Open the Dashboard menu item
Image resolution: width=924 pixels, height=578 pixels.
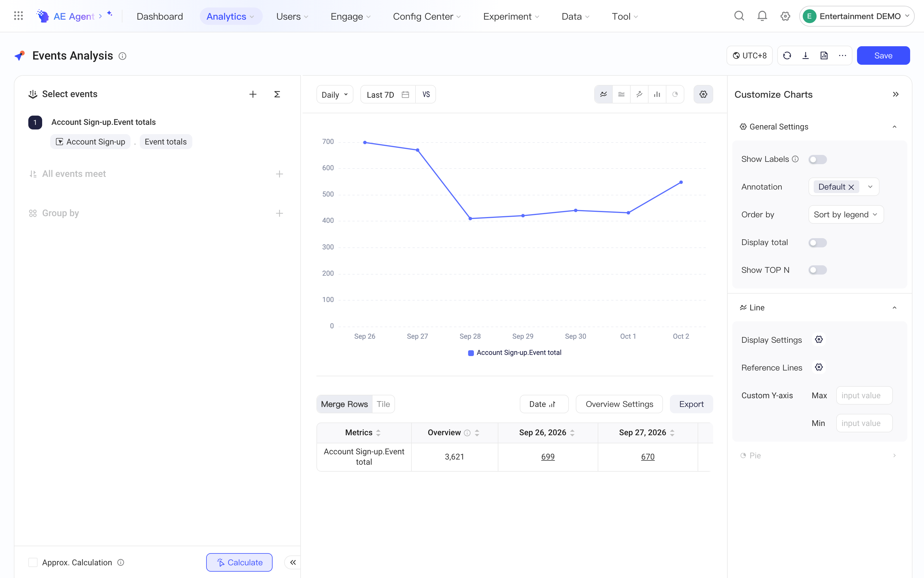click(x=160, y=16)
